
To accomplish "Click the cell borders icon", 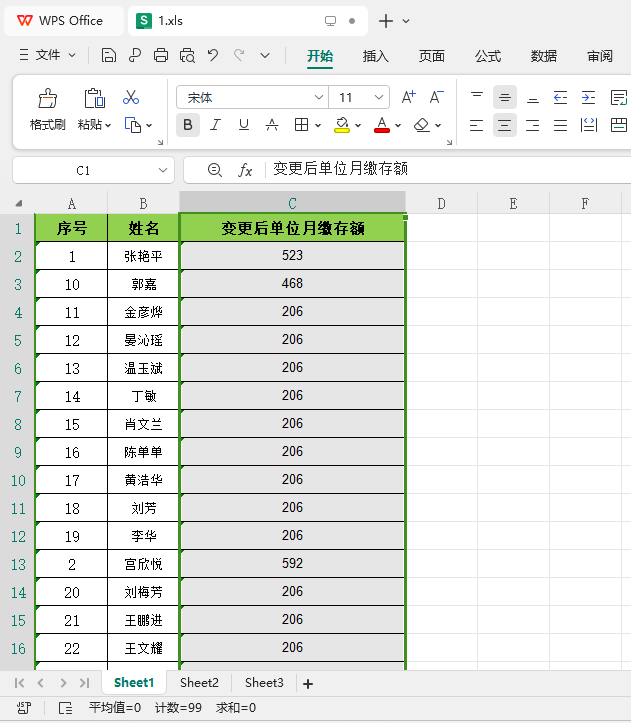I will [x=301, y=125].
